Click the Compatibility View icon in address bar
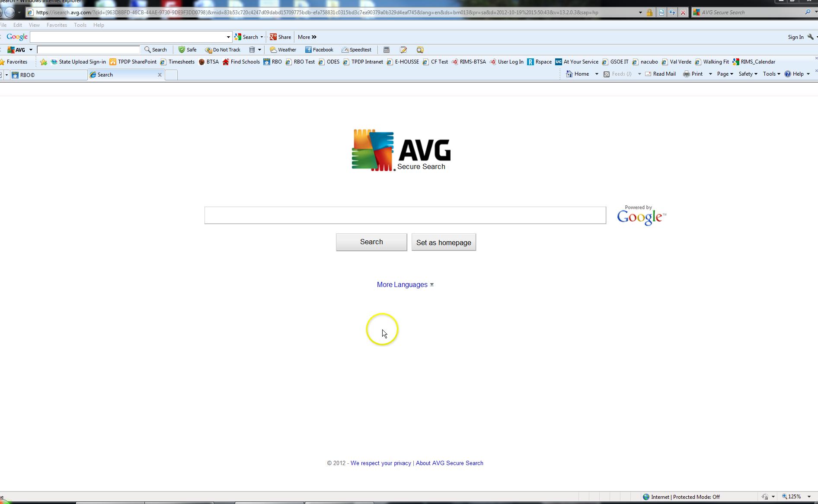 pyautogui.click(x=661, y=13)
